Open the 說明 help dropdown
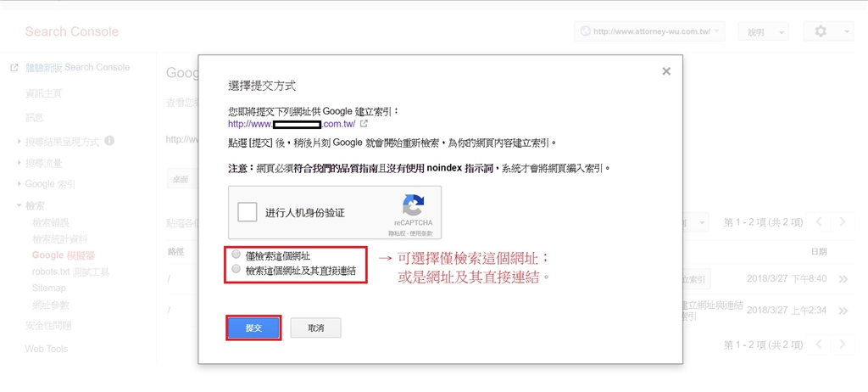This screenshot has height=392, width=868. point(764,31)
